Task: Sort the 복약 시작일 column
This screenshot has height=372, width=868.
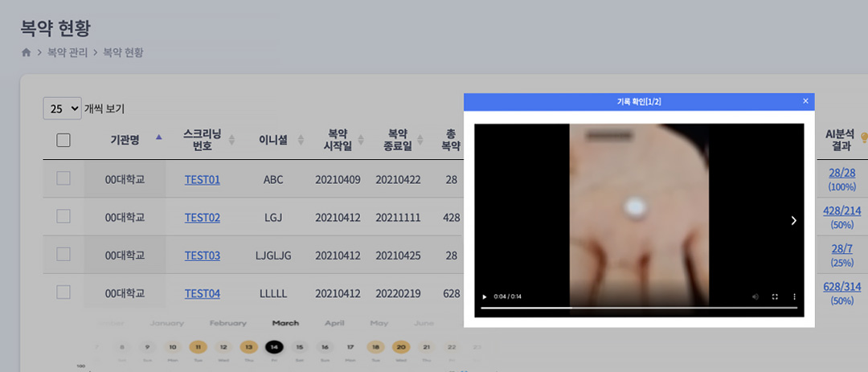Action: [x=361, y=140]
